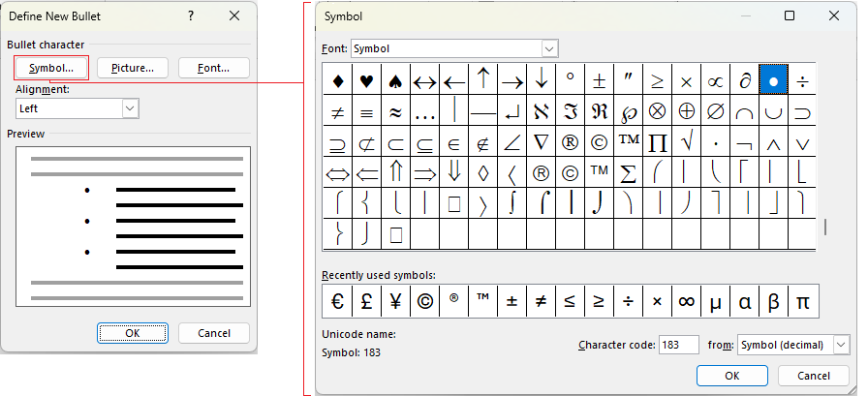868x396 pixels.
Task: Expand the Alignment dropdown showing Left
Action: pyautogui.click(x=130, y=109)
